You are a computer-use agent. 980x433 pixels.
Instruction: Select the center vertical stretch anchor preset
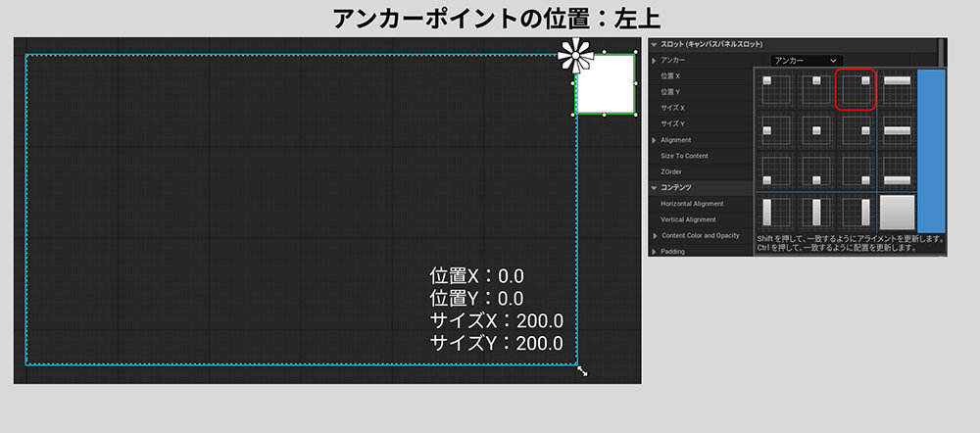(816, 212)
